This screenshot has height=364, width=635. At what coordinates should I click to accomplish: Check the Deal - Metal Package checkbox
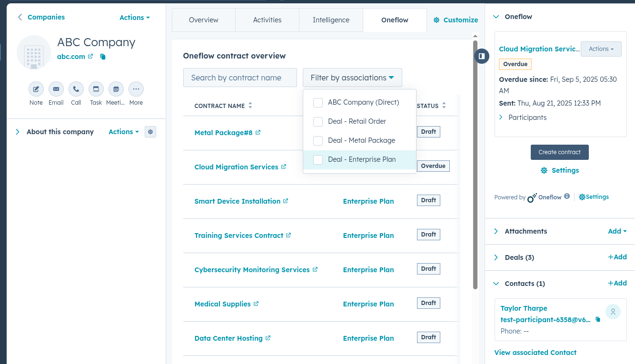(x=318, y=140)
